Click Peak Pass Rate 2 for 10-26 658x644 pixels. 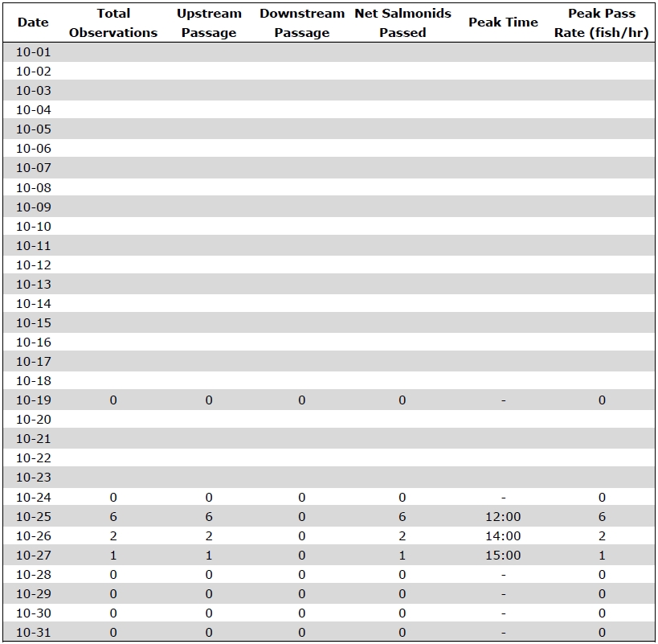click(x=602, y=536)
